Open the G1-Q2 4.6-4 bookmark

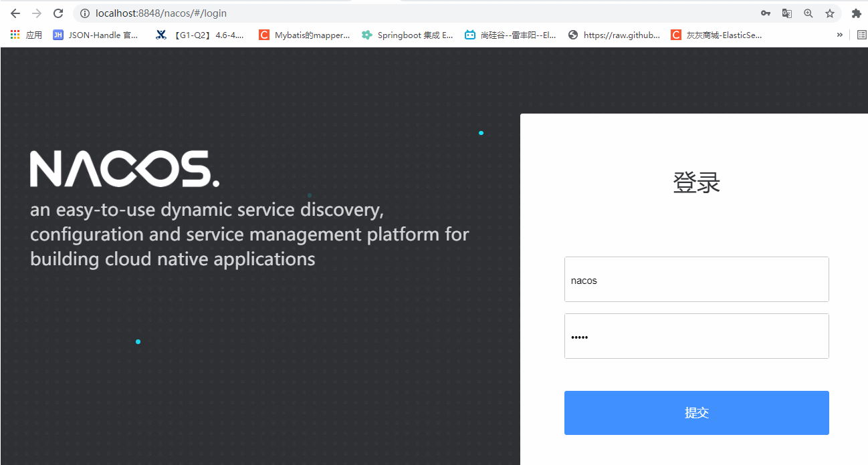(200, 35)
